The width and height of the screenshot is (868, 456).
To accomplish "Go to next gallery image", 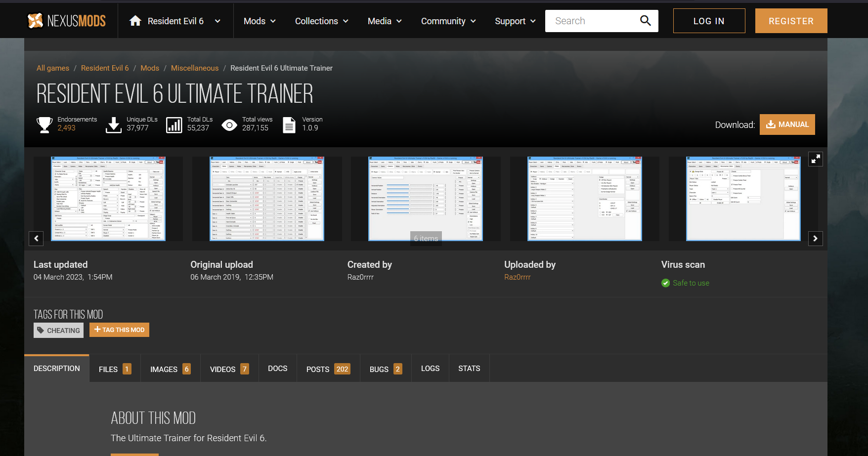I will [815, 239].
